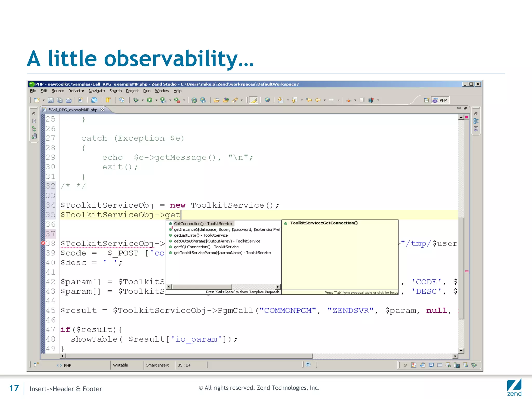Click the Save All toolbar icon
This screenshot has width=532, height=399.
[59, 100]
